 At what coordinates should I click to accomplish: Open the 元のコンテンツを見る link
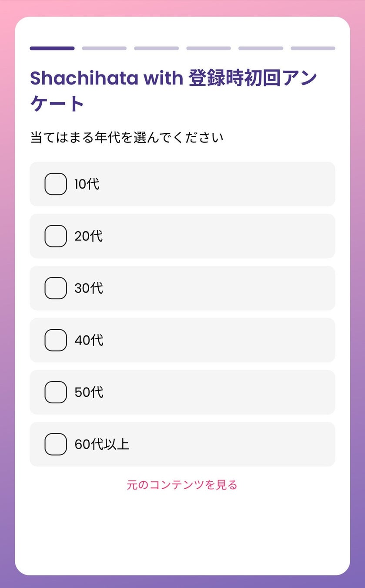182,485
